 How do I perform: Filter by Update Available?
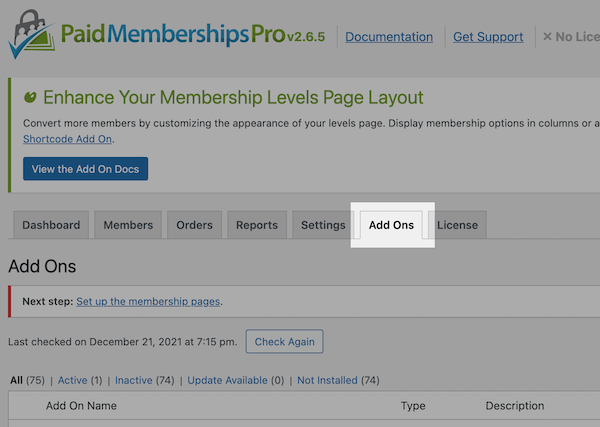pyautogui.click(x=229, y=380)
